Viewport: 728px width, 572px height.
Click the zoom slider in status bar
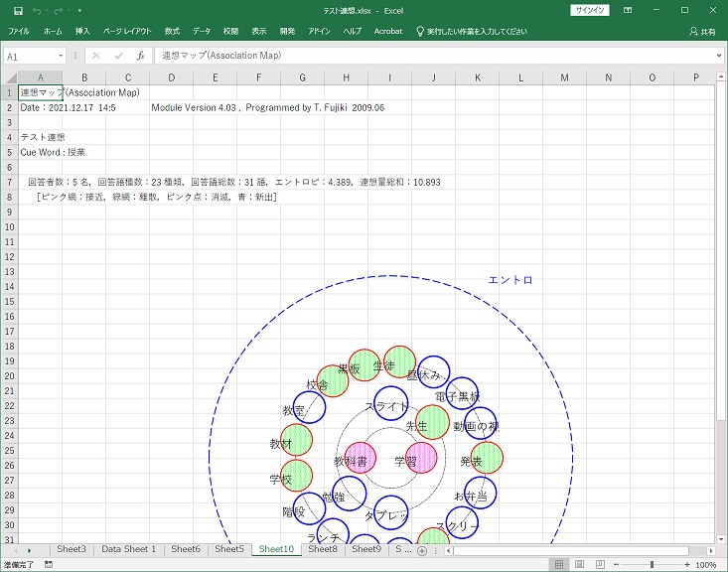[x=652, y=565]
